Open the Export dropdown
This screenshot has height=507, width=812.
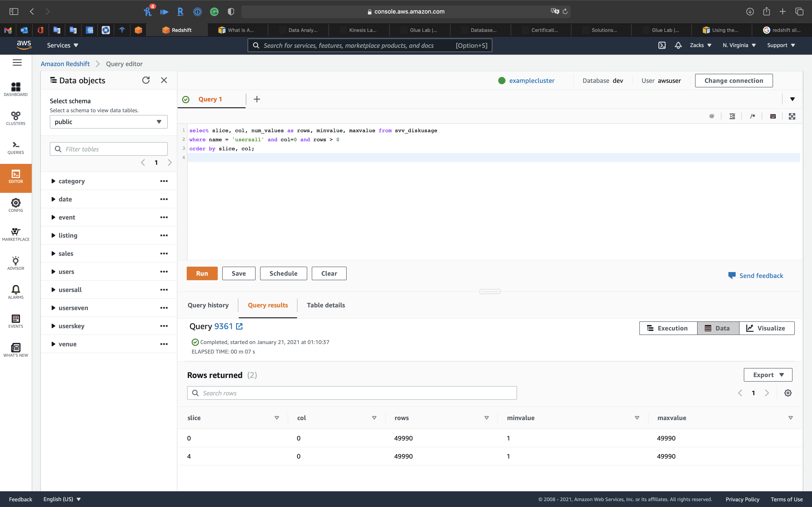768,375
